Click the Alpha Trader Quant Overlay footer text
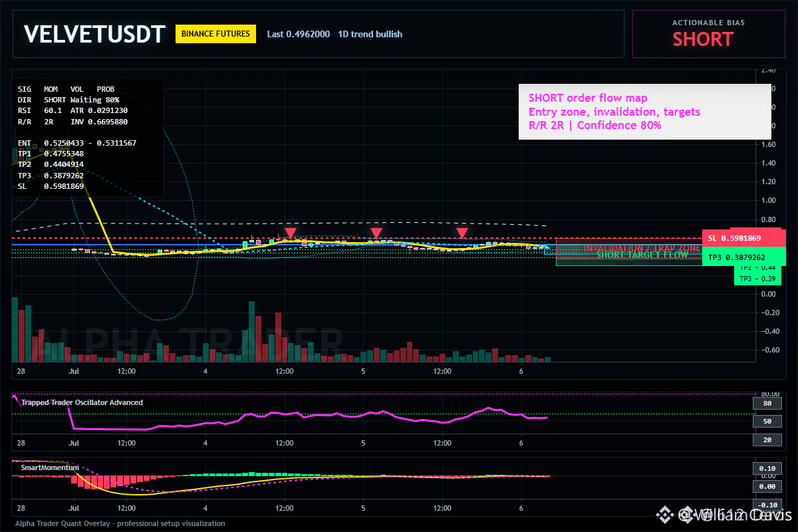The height and width of the screenshot is (532, 798). tap(120, 523)
